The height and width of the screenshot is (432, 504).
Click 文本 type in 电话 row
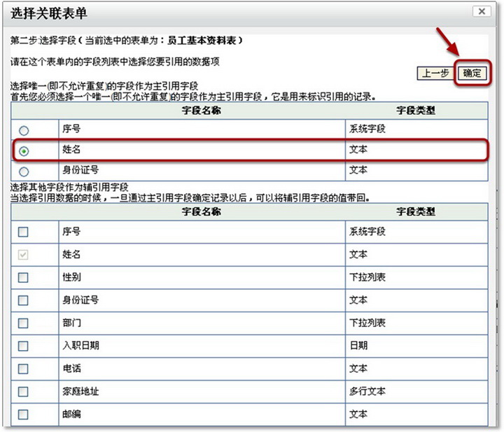tap(358, 368)
